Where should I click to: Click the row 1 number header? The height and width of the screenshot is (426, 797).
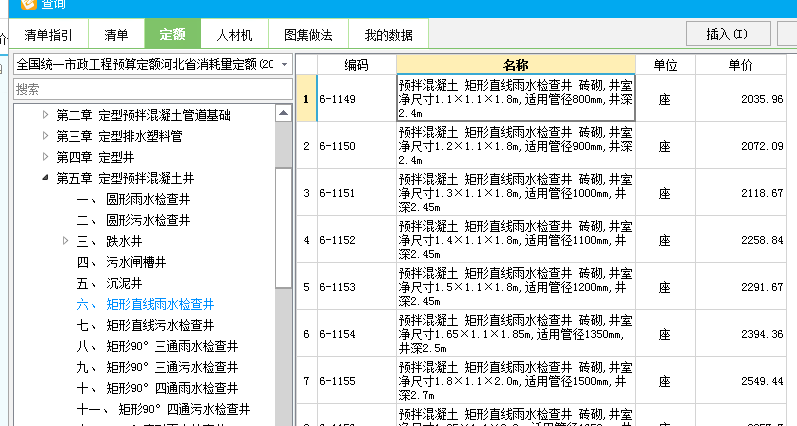coord(306,99)
